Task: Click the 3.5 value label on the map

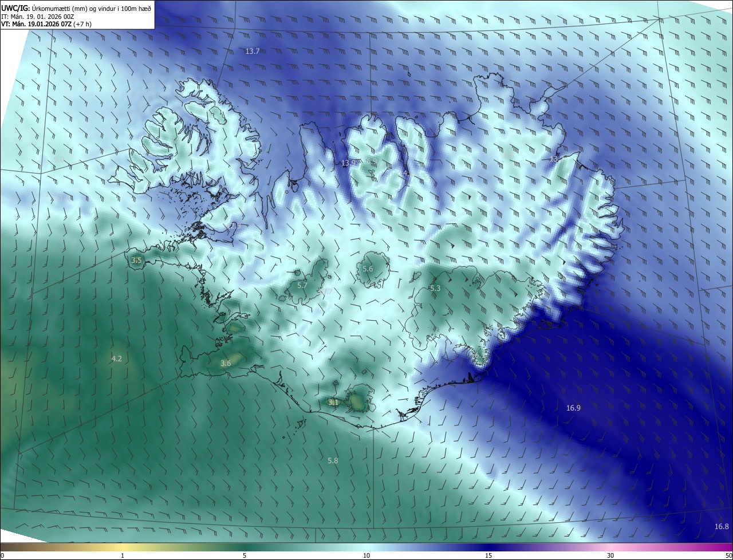Action: tap(136, 261)
